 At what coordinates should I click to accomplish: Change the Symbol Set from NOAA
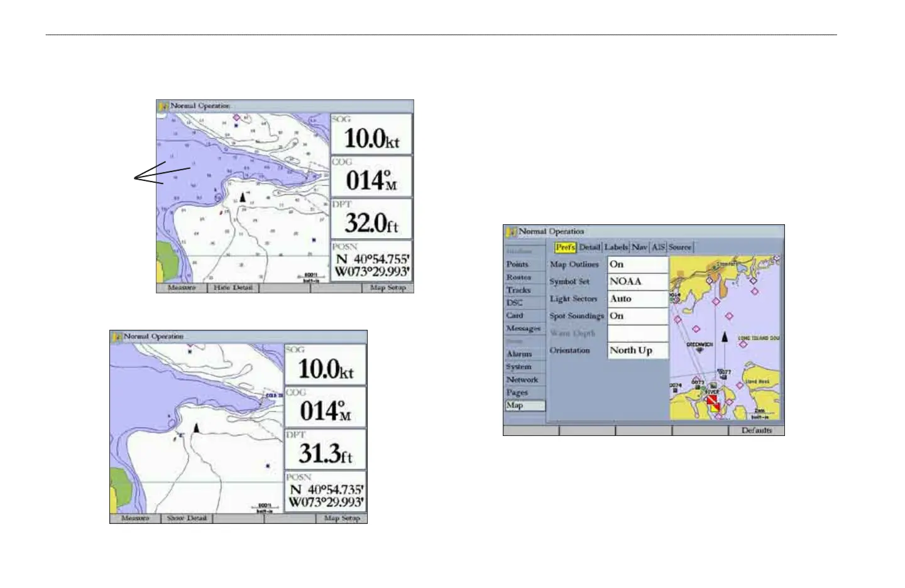(x=637, y=281)
